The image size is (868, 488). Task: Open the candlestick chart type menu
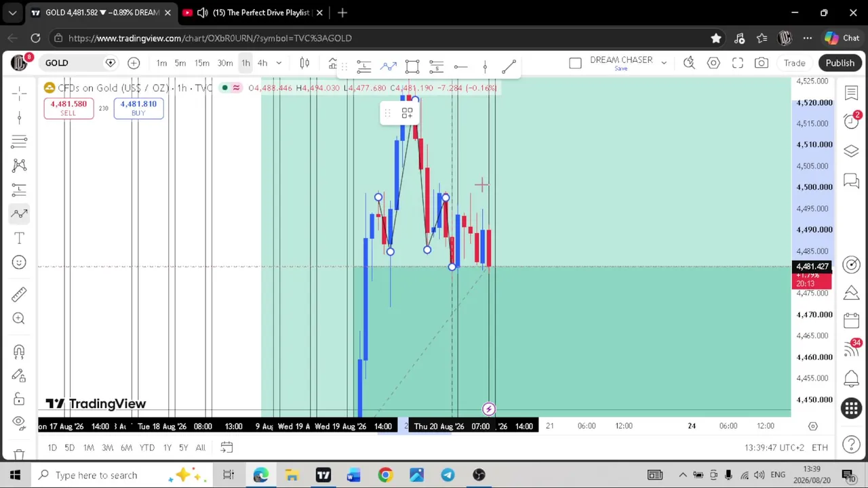coord(304,63)
